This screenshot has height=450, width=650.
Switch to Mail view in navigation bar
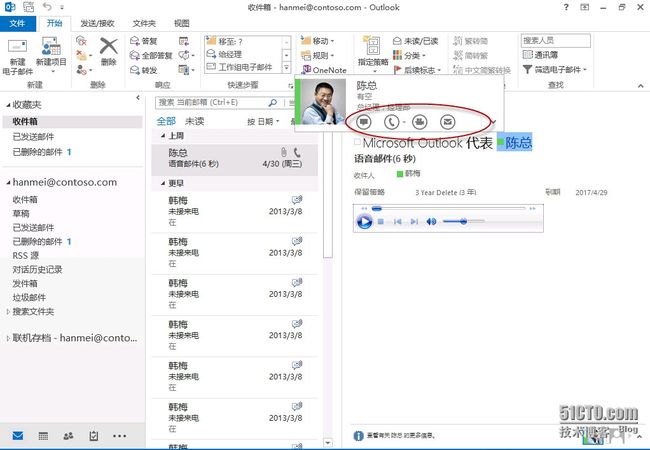[18, 435]
